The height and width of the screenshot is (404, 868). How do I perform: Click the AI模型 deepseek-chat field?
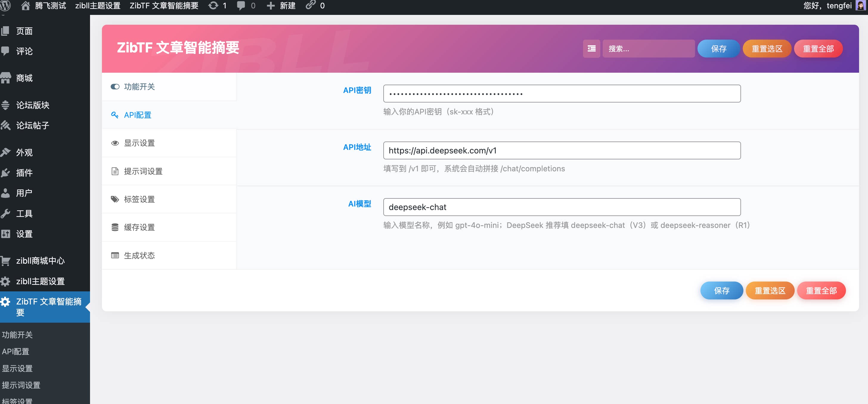point(561,207)
